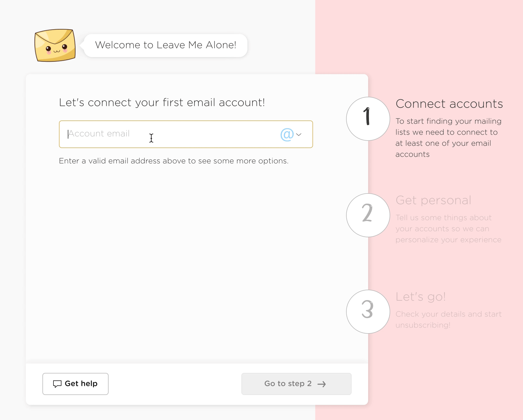Click the Go to step 2 button
The width and height of the screenshot is (523, 420).
coord(296,384)
